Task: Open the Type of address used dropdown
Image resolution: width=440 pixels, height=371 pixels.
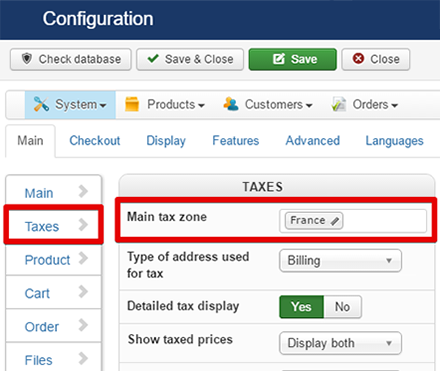Action: coord(340,261)
